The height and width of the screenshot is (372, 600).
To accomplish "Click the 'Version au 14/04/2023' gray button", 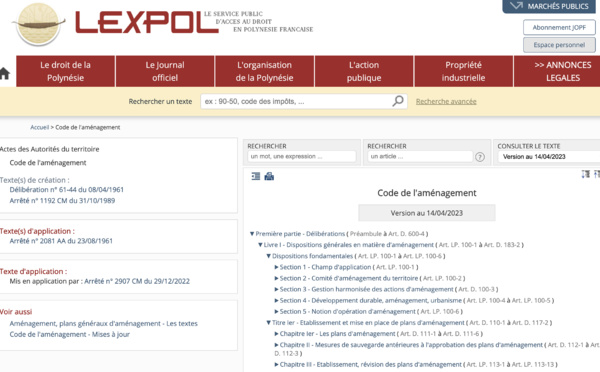I will tap(427, 213).
